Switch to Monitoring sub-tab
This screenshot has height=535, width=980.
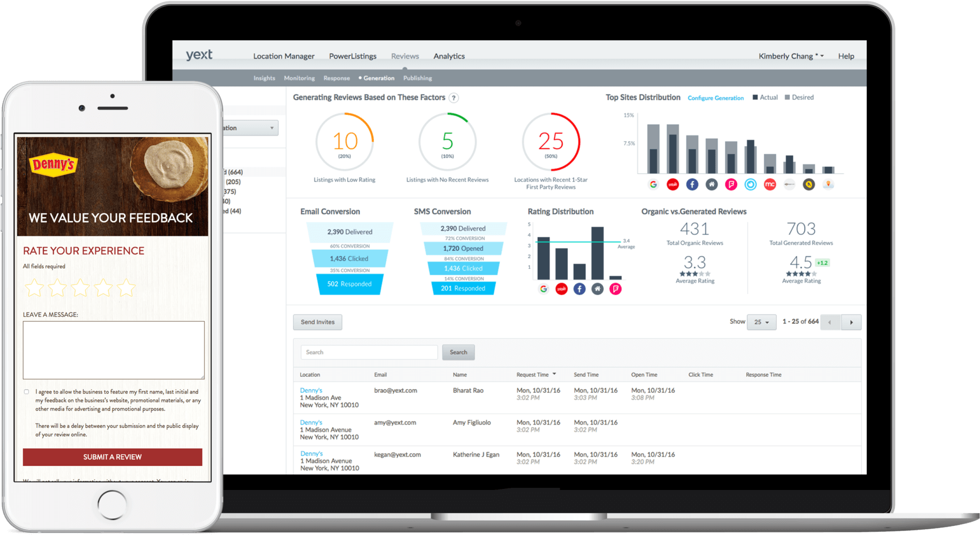299,78
